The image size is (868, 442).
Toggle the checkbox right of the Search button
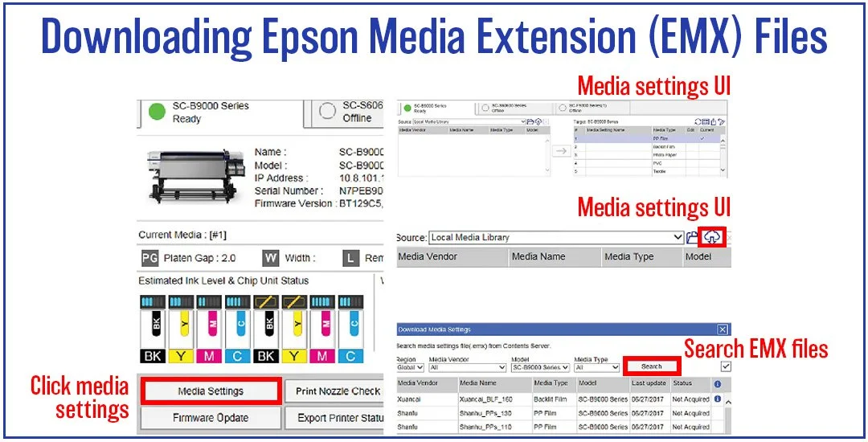click(726, 366)
